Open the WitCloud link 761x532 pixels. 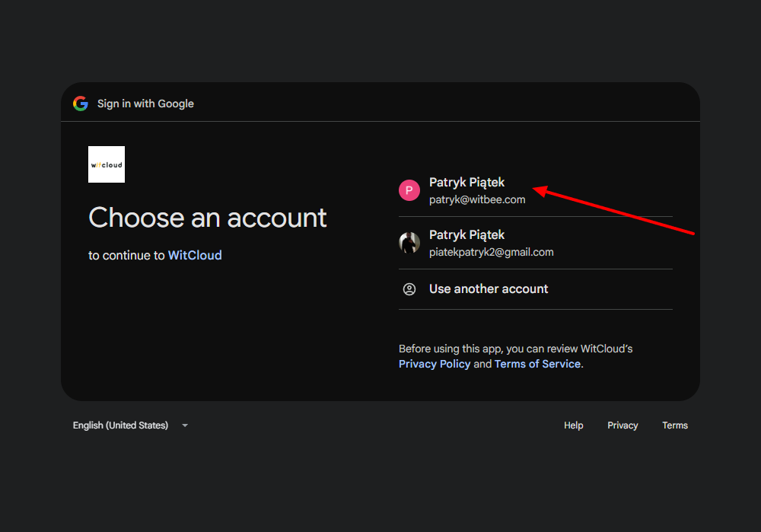(x=195, y=255)
